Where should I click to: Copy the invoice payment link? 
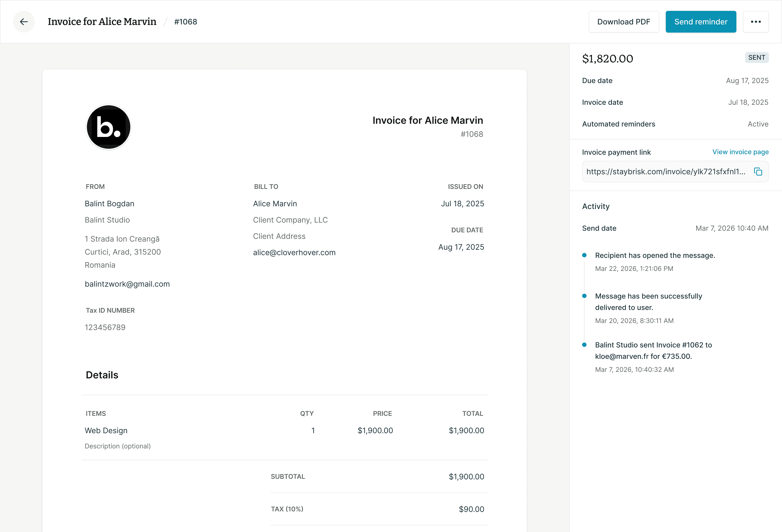pos(758,172)
